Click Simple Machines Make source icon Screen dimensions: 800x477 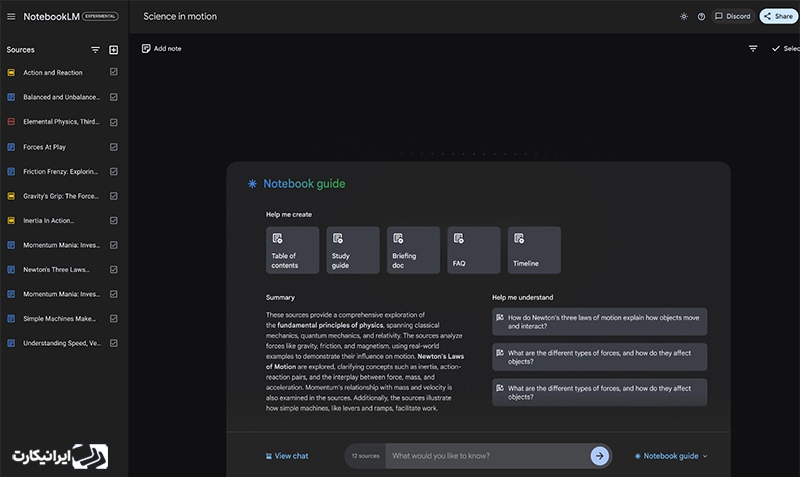(x=11, y=318)
